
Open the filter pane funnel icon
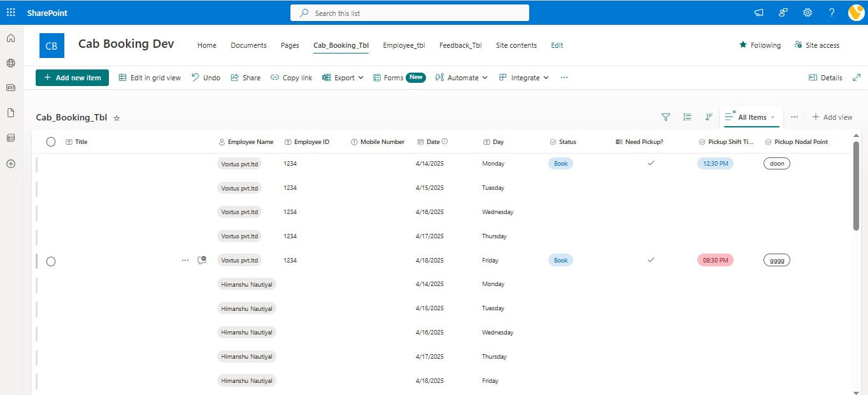point(665,117)
